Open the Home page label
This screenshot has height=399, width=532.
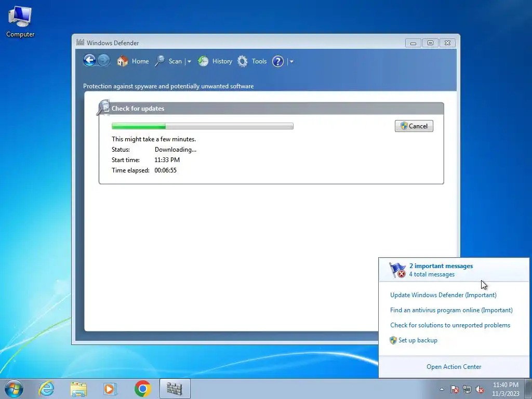click(x=140, y=61)
